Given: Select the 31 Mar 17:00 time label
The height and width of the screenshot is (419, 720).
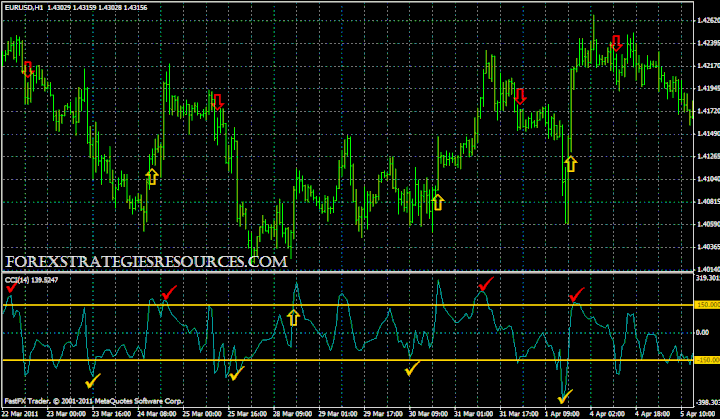Looking at the screenshot, I should (518, 413).
